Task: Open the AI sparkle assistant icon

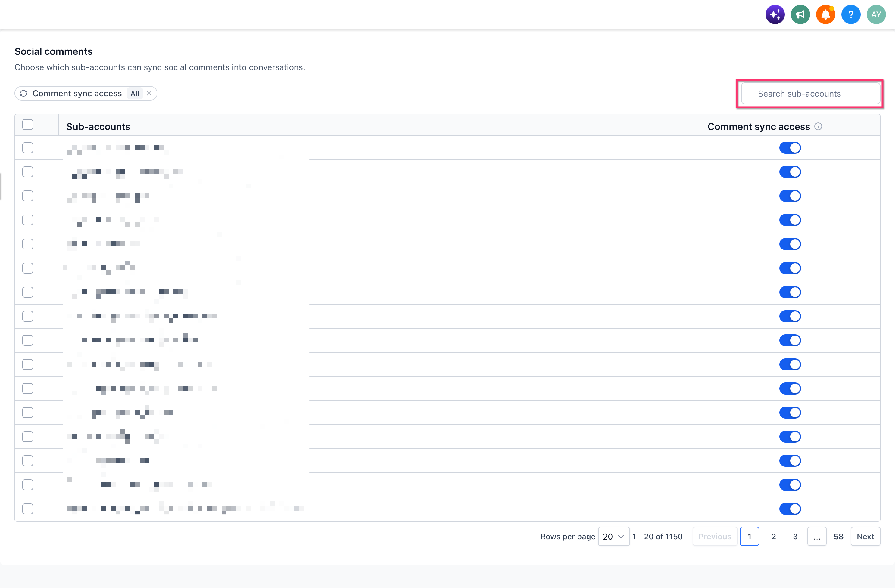Action: [x=775, y=15]
